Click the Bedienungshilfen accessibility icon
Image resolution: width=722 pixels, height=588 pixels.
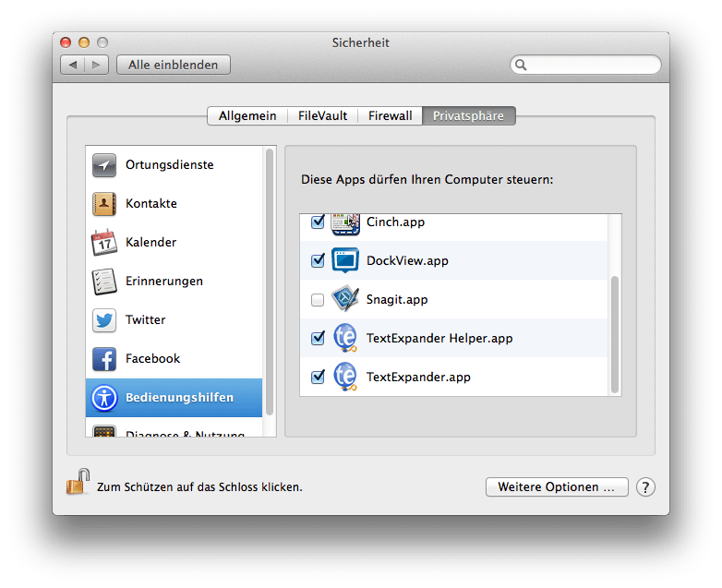(104, 398)
